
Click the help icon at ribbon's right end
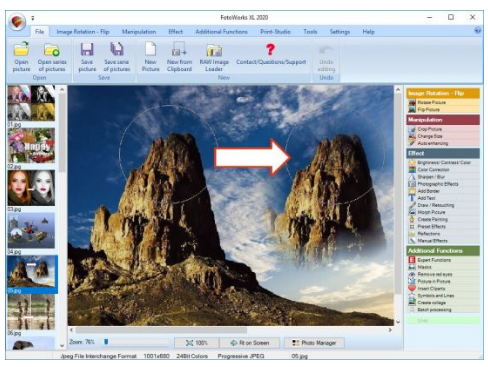(478, 31)
